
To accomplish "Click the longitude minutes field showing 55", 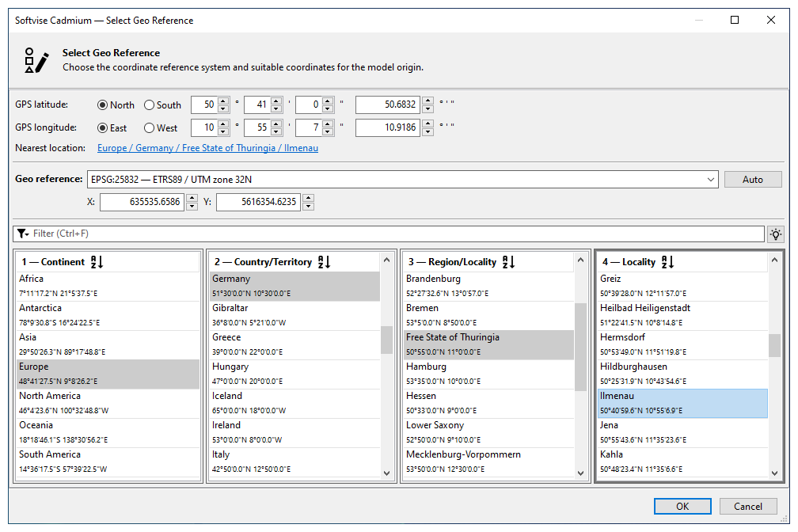I will (257, 127).
